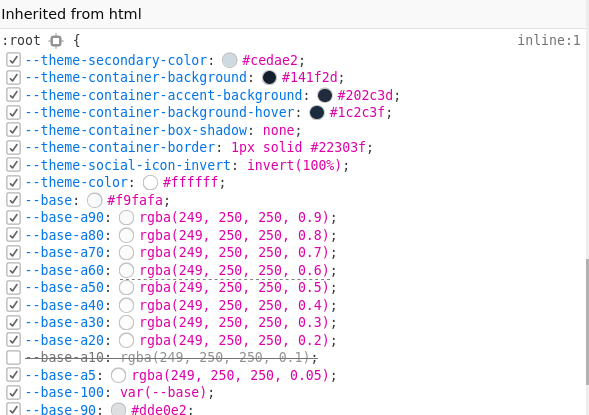The image size is (589, 415).
Task: Toggle off --theme-container-background-hover checkbox
Action: tap(14, 112)
